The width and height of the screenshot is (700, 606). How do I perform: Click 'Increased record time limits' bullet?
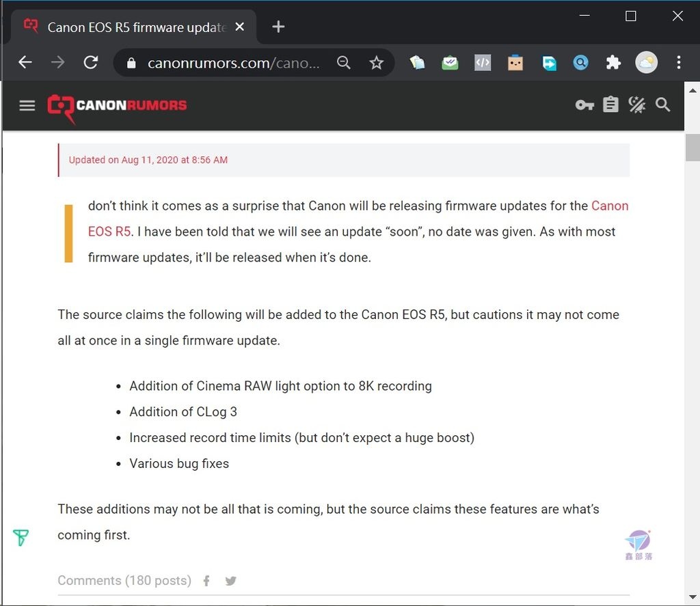301,437
